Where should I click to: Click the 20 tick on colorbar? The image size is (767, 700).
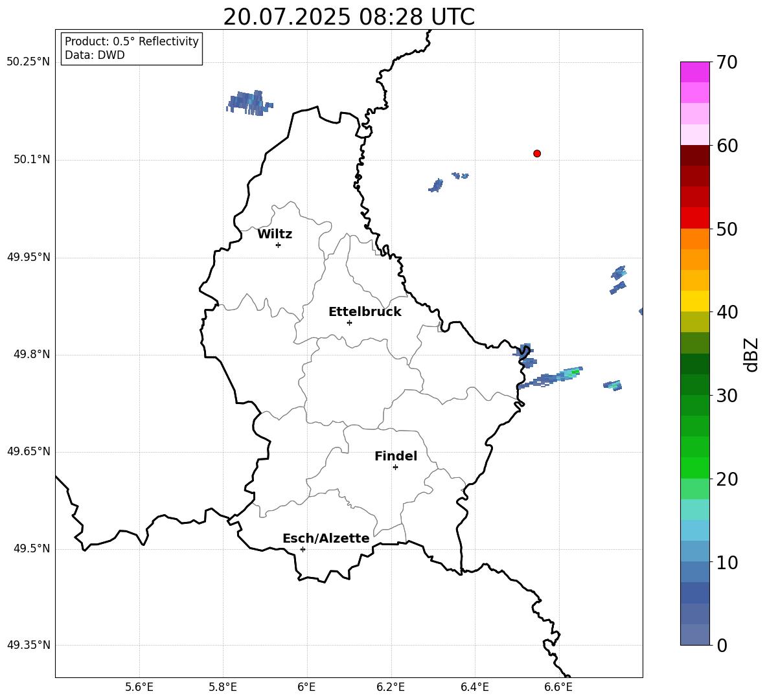pos(727,479)
